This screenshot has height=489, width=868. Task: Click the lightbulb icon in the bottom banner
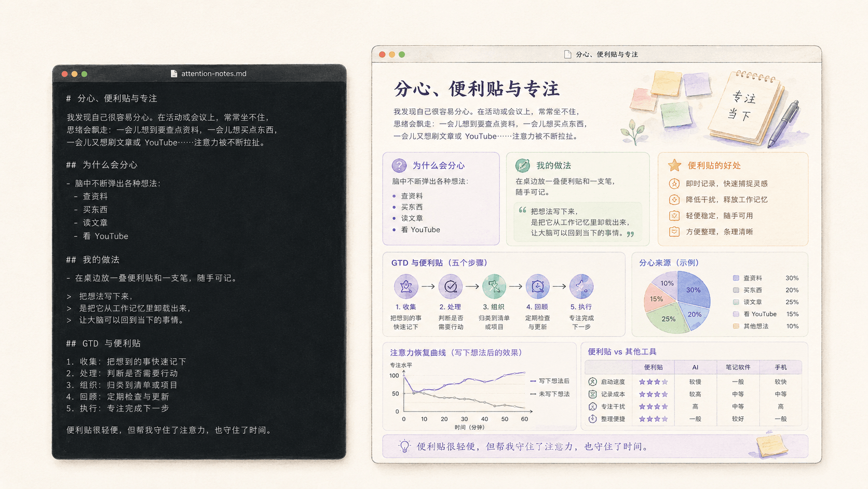[x=404, y=446]
